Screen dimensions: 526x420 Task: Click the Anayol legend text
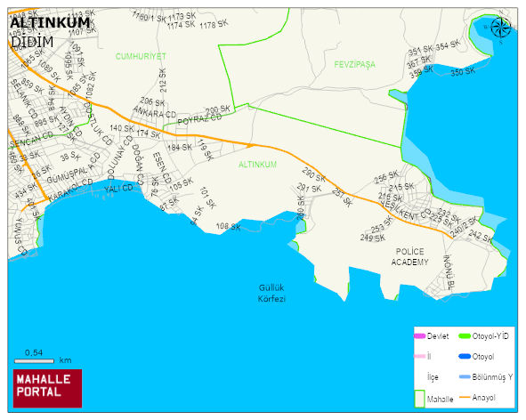[x=484, y=398]
